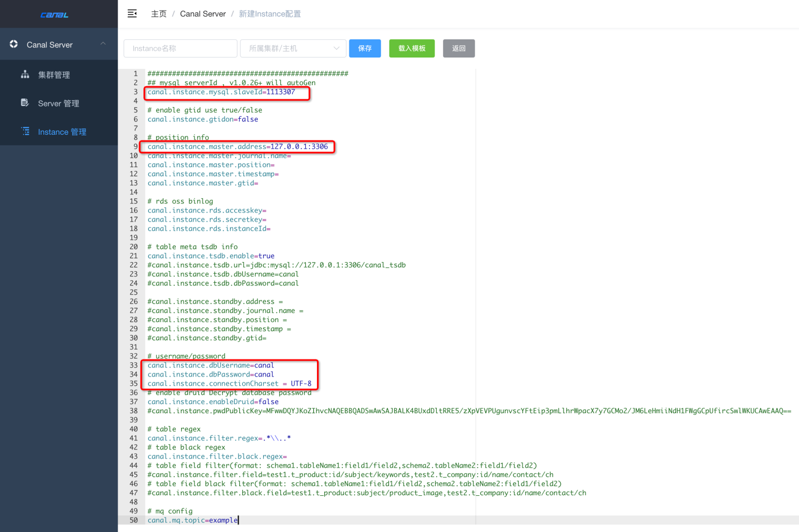This screenshot has height=532, width=799.
Task: Click the connectionCharset = UTF-8 line
Action: pyautogui.click(x=230, y=383)
